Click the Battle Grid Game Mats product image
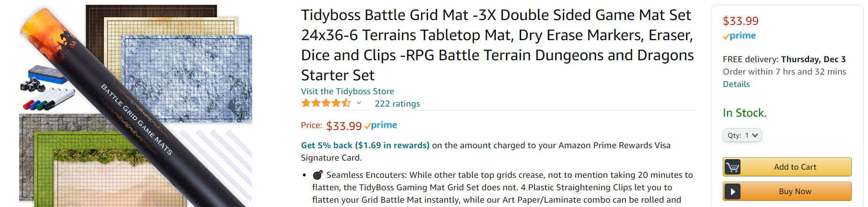This screenshot has height=207, width=868. pyautogui.click(x=136, y=106)
